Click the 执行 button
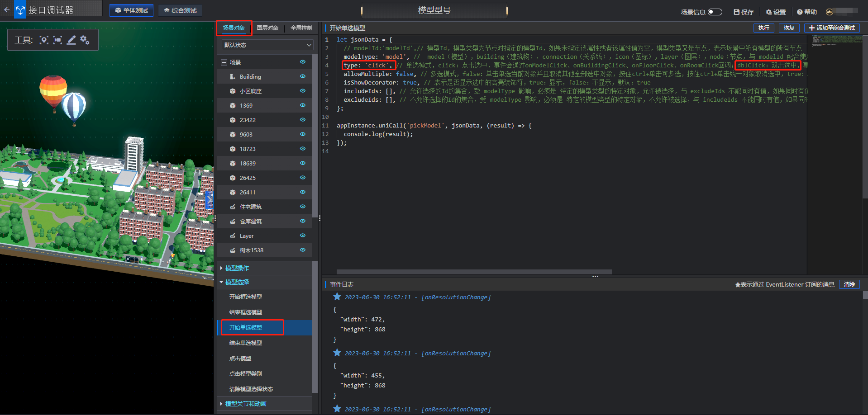The width and height of the screenshot is (868, 415). click(763, 28)
